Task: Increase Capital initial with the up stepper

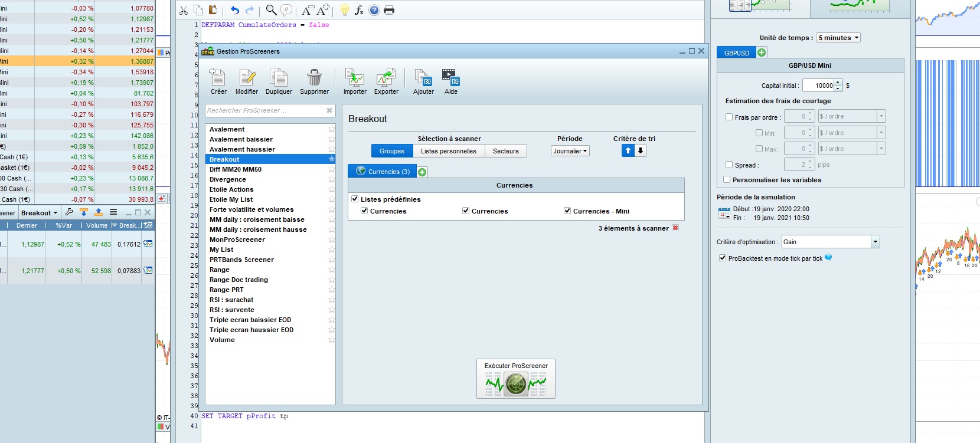Action: pyautogui.click(x=839, y=83)
